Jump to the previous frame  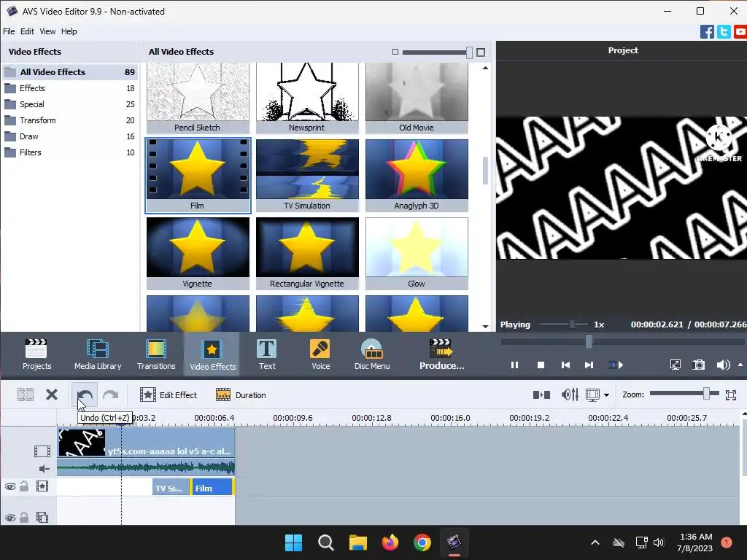coord(565,365)
